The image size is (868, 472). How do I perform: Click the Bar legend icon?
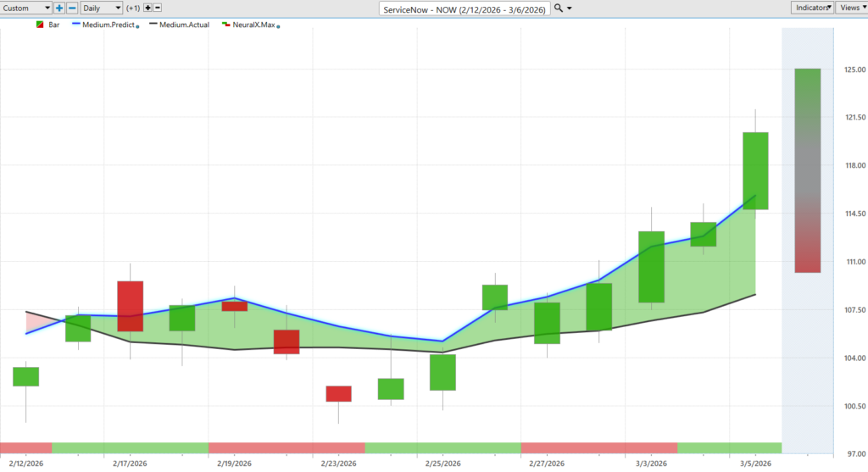coord(40,25)
